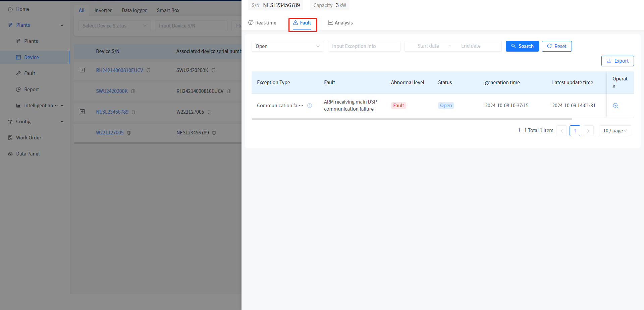Switch to the Real-time tab

(262, 23)
